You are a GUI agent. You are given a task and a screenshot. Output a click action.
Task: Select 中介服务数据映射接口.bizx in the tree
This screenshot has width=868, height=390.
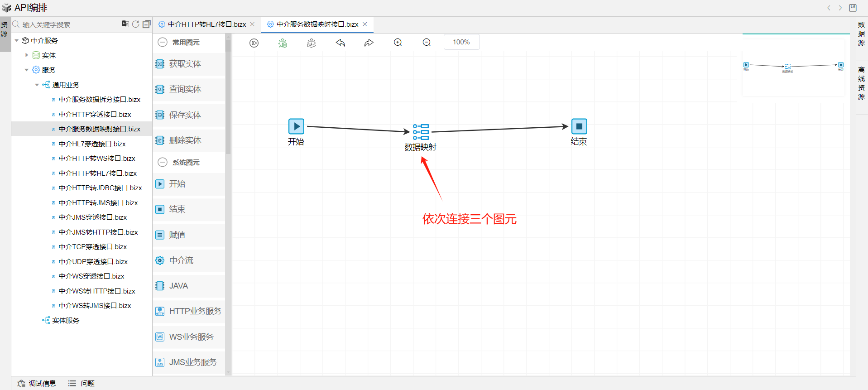tap(100, 129)
